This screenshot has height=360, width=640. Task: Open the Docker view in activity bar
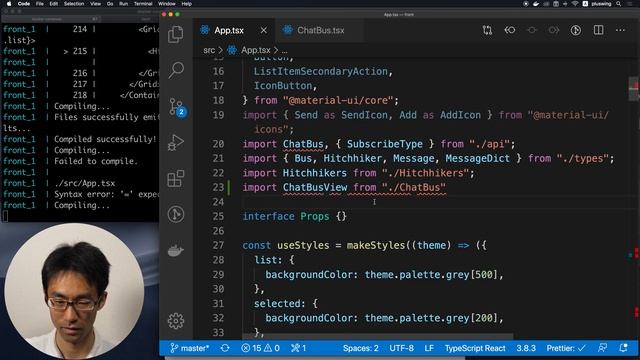click(176, 250)
